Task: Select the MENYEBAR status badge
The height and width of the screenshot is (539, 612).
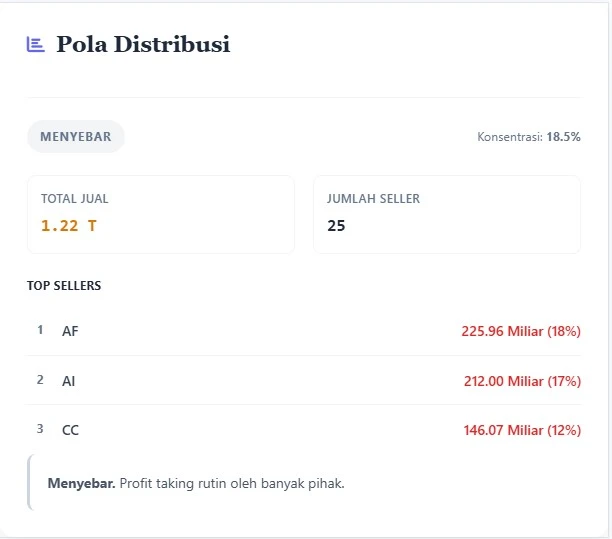Action: point(76,137)
